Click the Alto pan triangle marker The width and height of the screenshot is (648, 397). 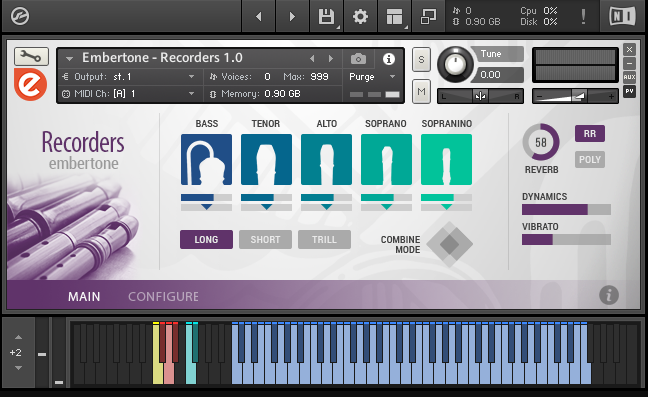[326, 207]
